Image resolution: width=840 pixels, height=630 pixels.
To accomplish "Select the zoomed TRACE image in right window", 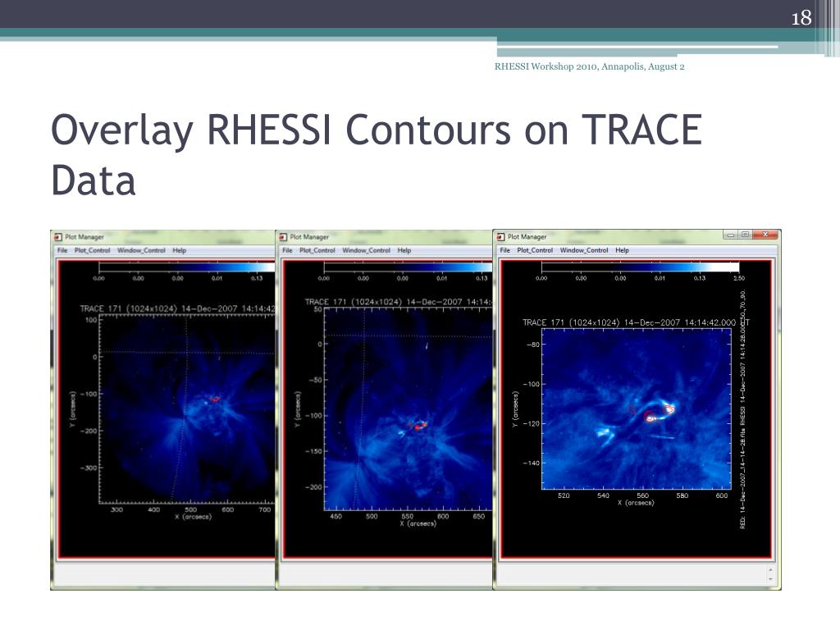I will (x=637, y=409).
